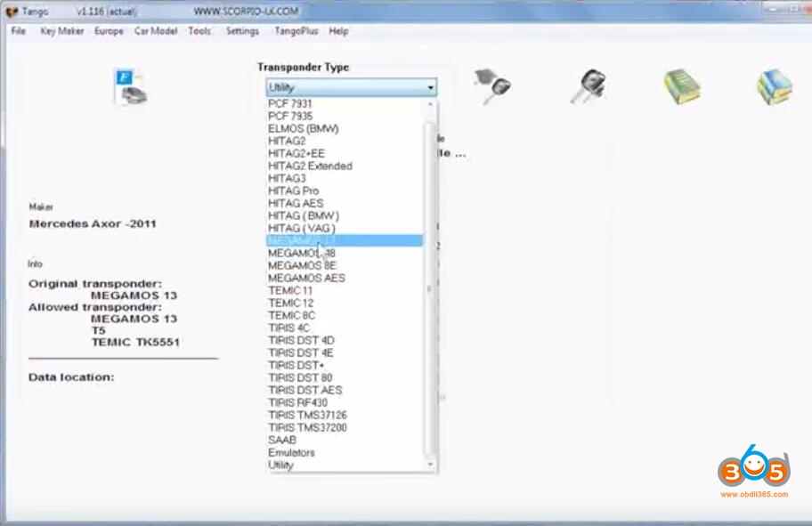Select PCF 7935 from the list
Image resolution: width=812 pixels, height=526 pixels.
click(345, 116)
